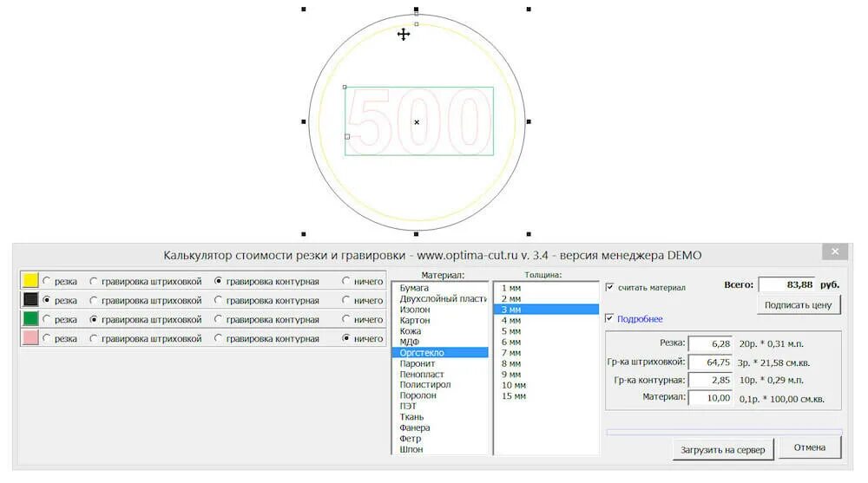This screenshot has height=483, width=868.
Task: Choose 'Кожа' material
Action: [x=440, y=331]
